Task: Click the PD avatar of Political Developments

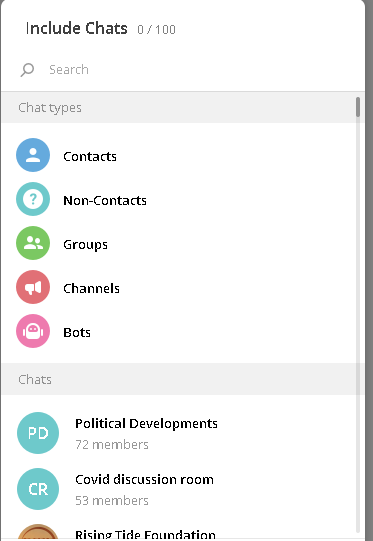Action: pyautogui.click(x=38, y=433)
